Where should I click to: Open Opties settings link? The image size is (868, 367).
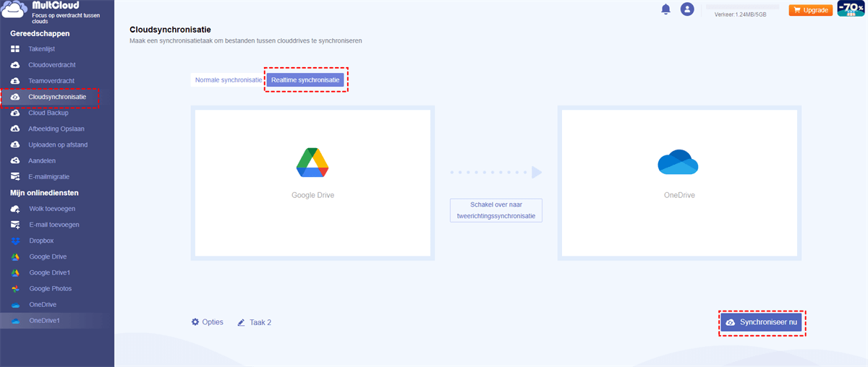point(208,322)
